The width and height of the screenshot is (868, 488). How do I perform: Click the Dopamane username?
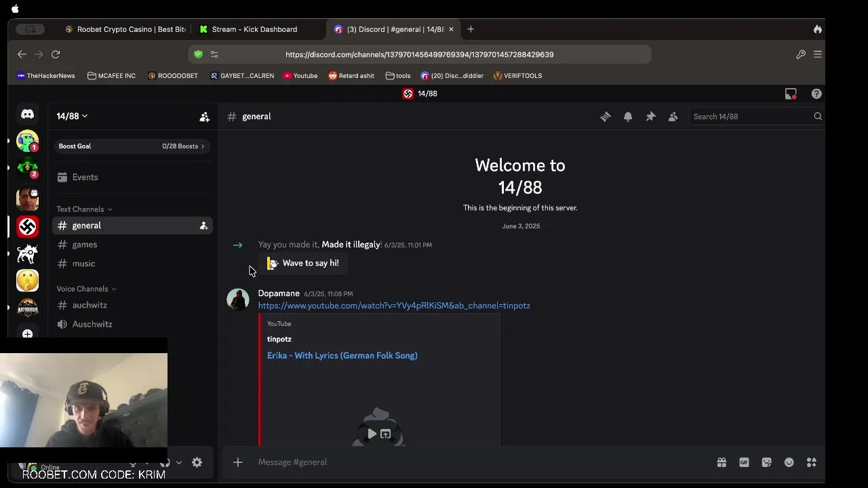click(x=279, y=293)
